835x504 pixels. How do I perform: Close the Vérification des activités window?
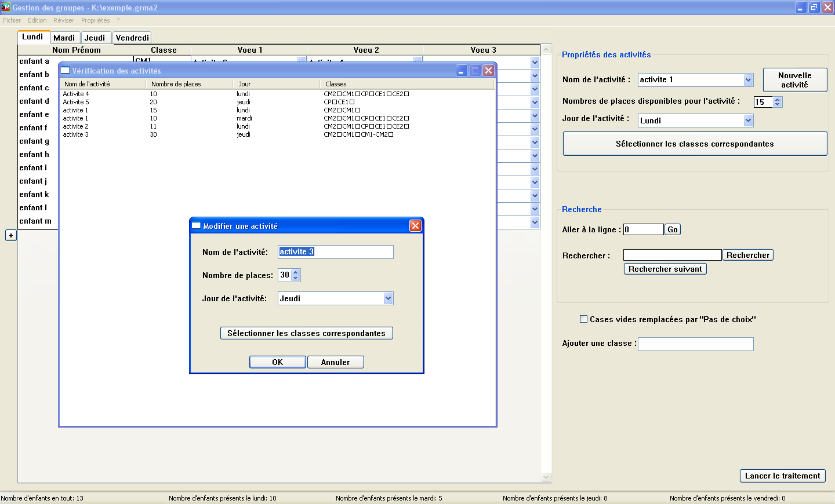coord(488,71)
